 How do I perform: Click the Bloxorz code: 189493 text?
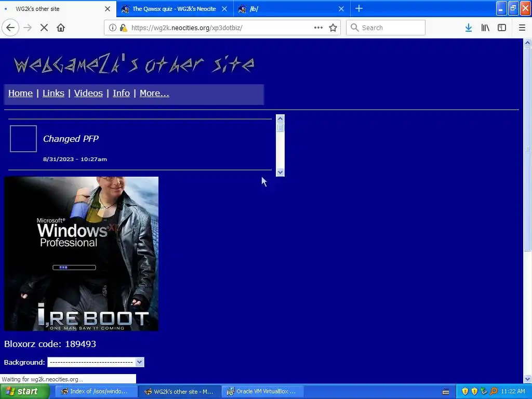click(50, 344)
